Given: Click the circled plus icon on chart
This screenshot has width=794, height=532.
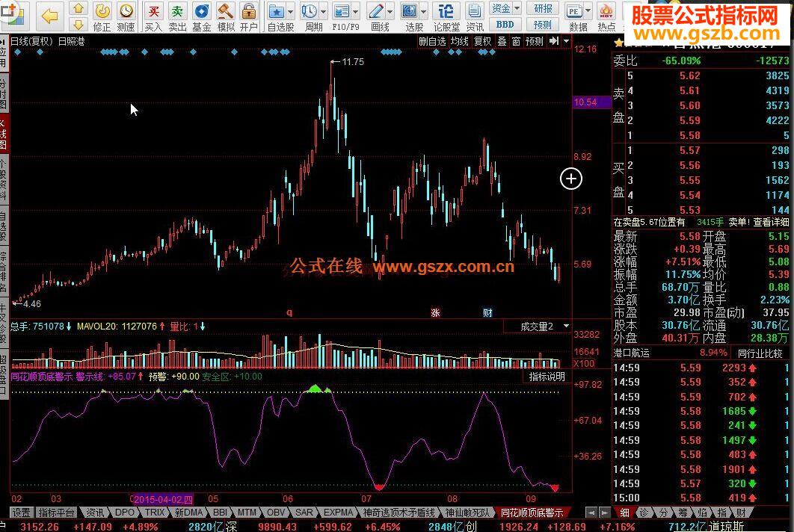Looking at the screenshot, I should click(x=571, y=179).
